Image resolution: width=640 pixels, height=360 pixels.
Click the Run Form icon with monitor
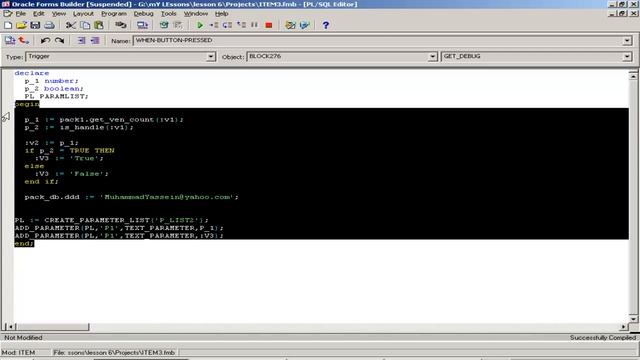(142, 25)
